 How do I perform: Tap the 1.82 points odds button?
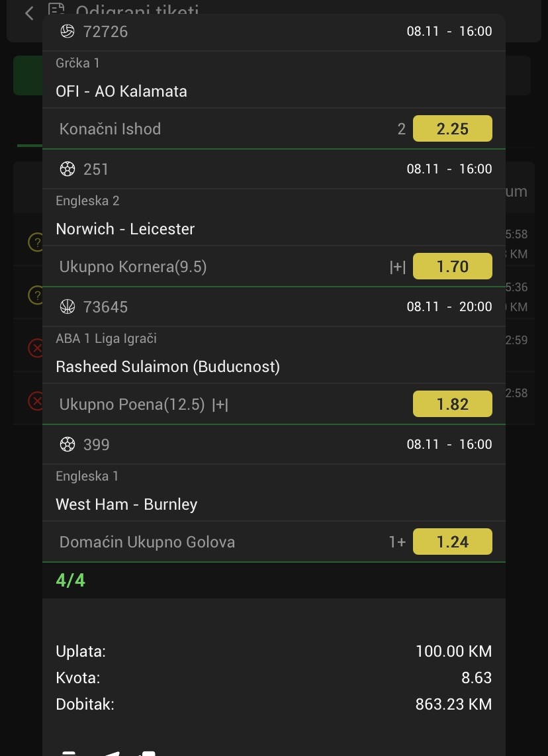pyautogui.click(x=452, y=404)
